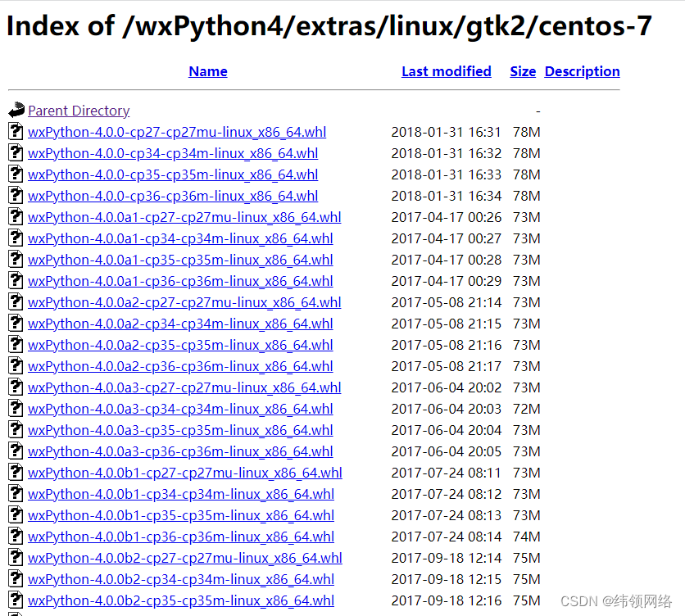This screenshot has height=616, width=685.
Task: Select wxPython-4.0.0a3-cp36-cp36m-linux_x86_64.whl link
Action: point(180,451)
